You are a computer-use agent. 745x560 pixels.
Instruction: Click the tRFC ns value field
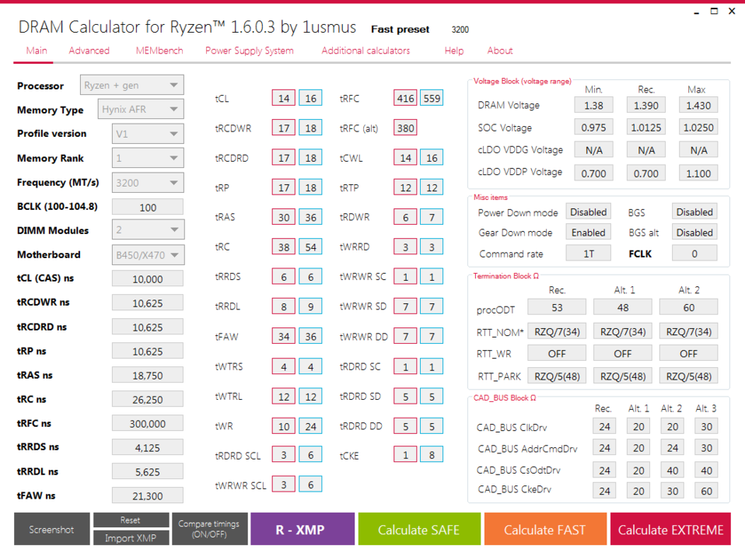[148, 424]
